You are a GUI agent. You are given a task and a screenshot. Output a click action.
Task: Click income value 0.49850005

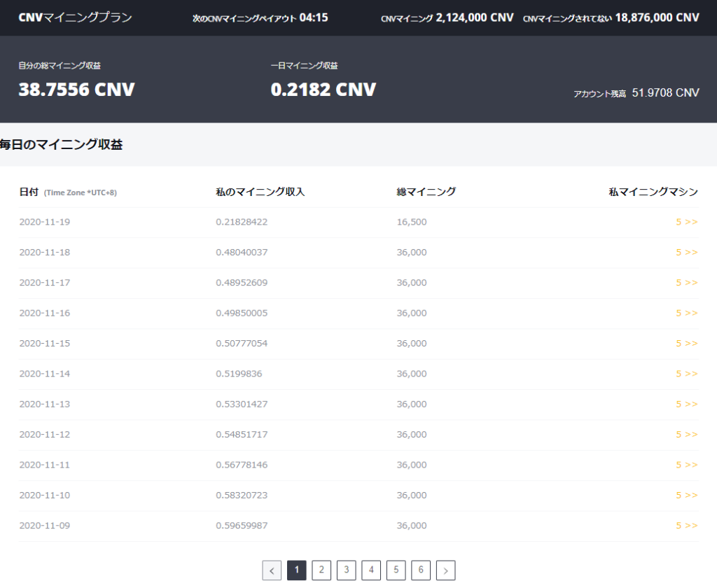click(242, 313)
